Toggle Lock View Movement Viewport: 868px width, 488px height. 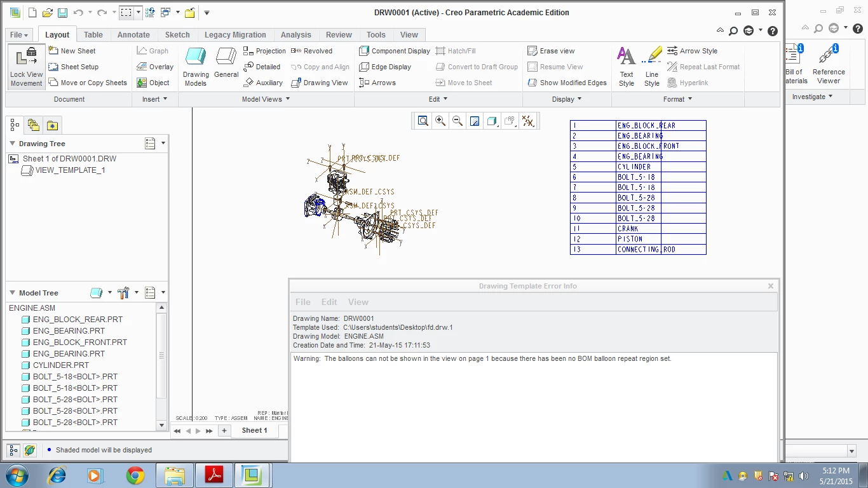(x=26, y=67)
